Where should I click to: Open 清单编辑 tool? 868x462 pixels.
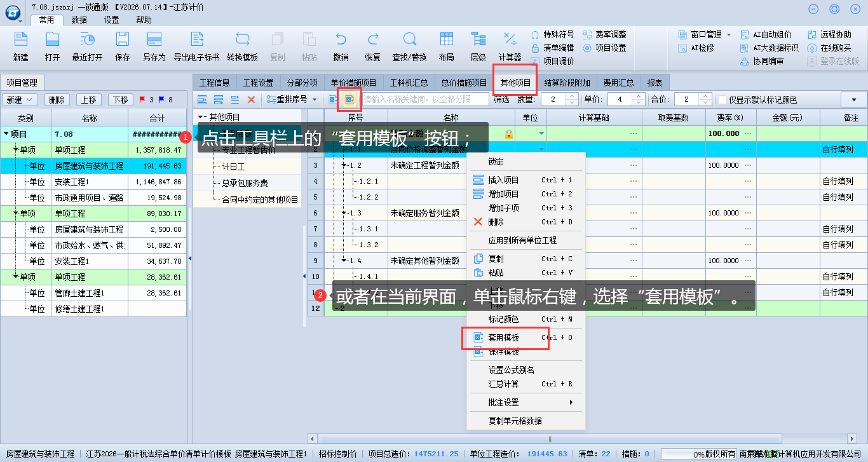coord(552,48)
